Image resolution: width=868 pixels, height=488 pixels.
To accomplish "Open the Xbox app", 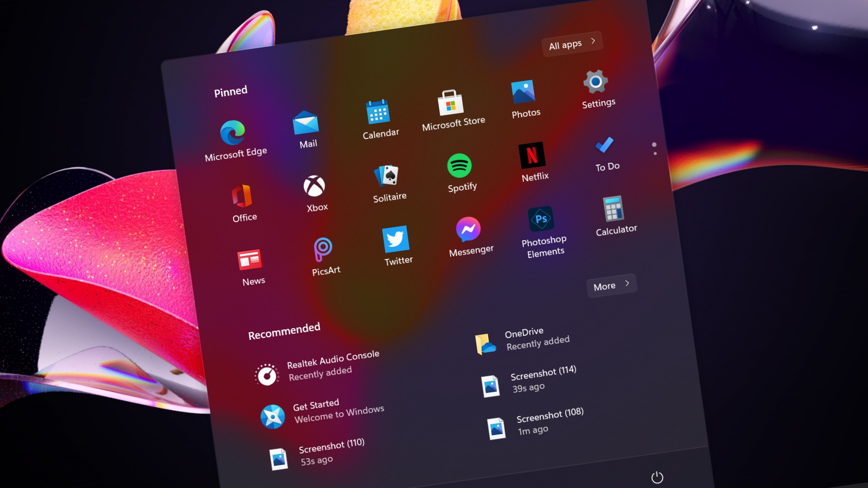I will [314, 186].
